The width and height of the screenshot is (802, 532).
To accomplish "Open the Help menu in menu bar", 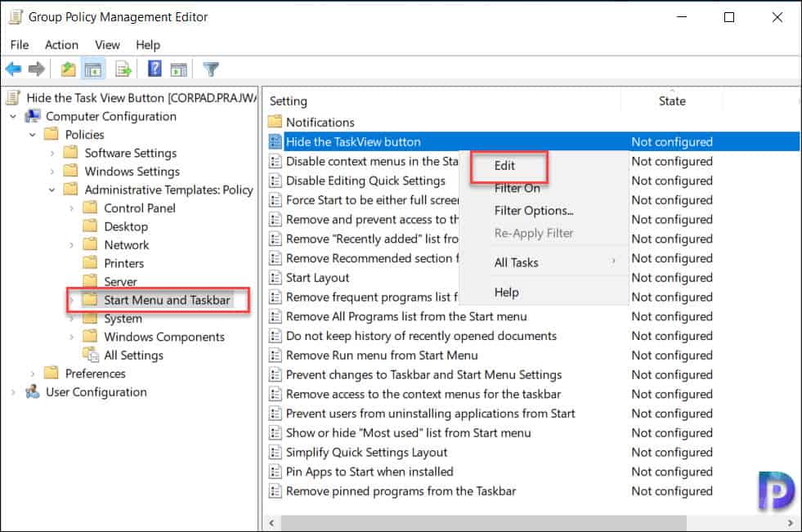I will coord(148,45).
